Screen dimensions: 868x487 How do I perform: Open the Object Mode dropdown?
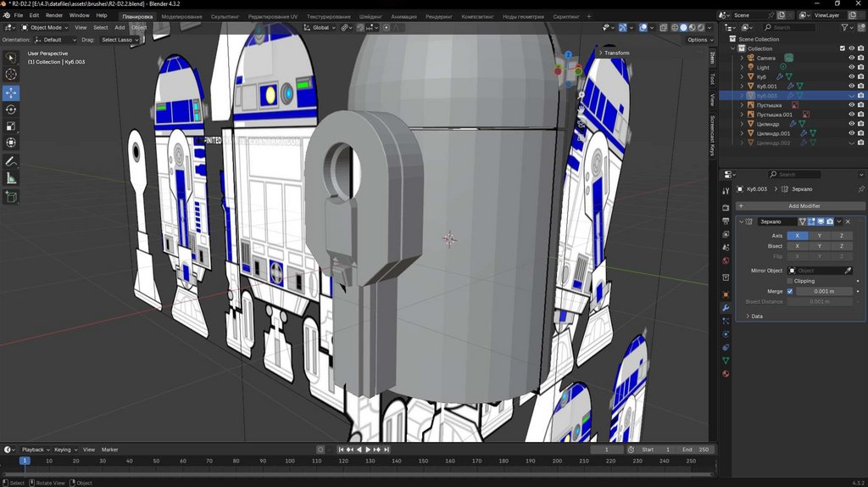[x=46, y=27]
